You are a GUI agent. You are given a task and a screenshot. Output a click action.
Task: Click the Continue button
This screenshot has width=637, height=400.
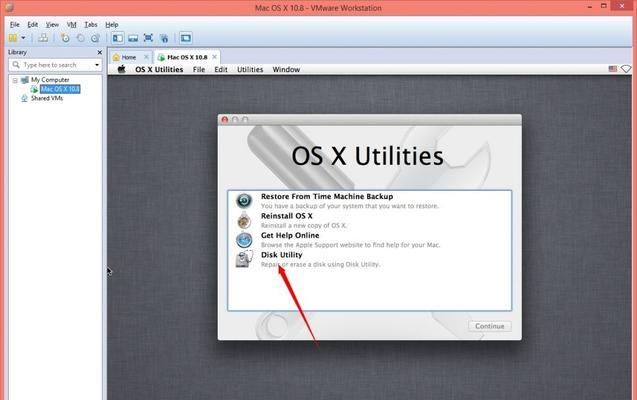click(490, 326)
